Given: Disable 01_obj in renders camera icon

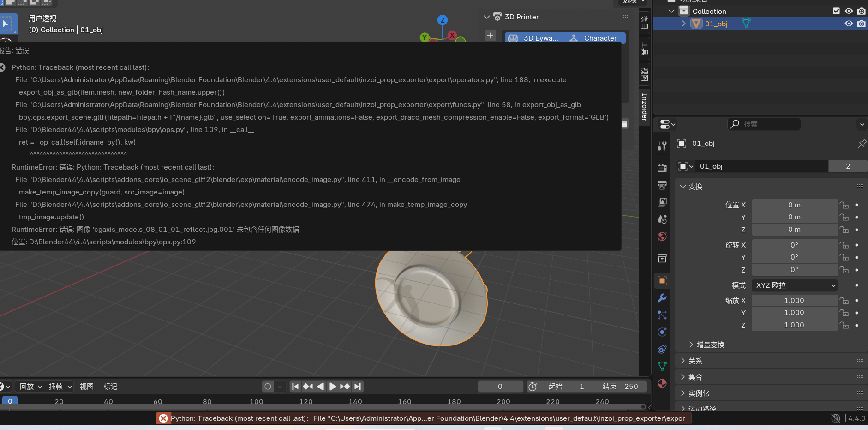Looking at the screenshot, I should click(861, 24).
